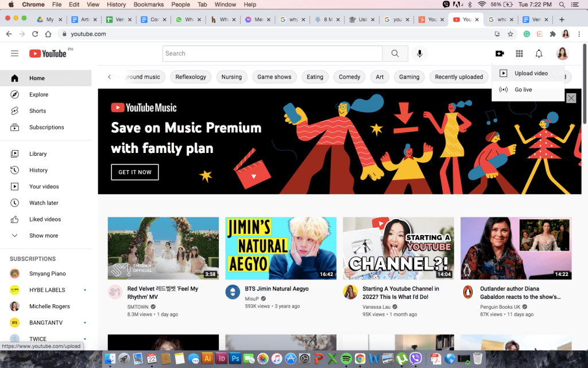The image size is (588, 368).
Task: Open notifications via the bell icon
Action: pos(539,53)
